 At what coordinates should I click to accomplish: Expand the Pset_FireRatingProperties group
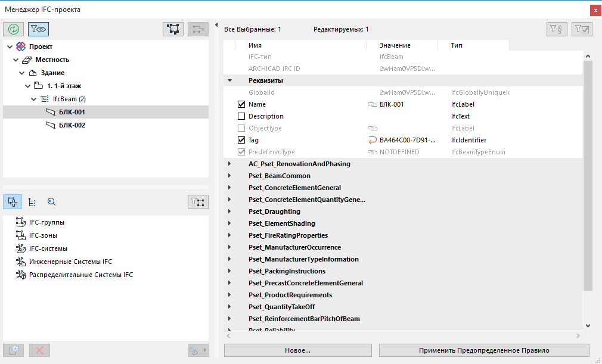(x=229, y=235)
